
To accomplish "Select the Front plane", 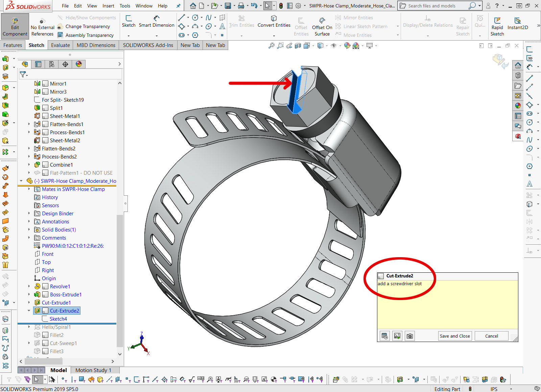I will pyautogui.click(x=48, y=254).
